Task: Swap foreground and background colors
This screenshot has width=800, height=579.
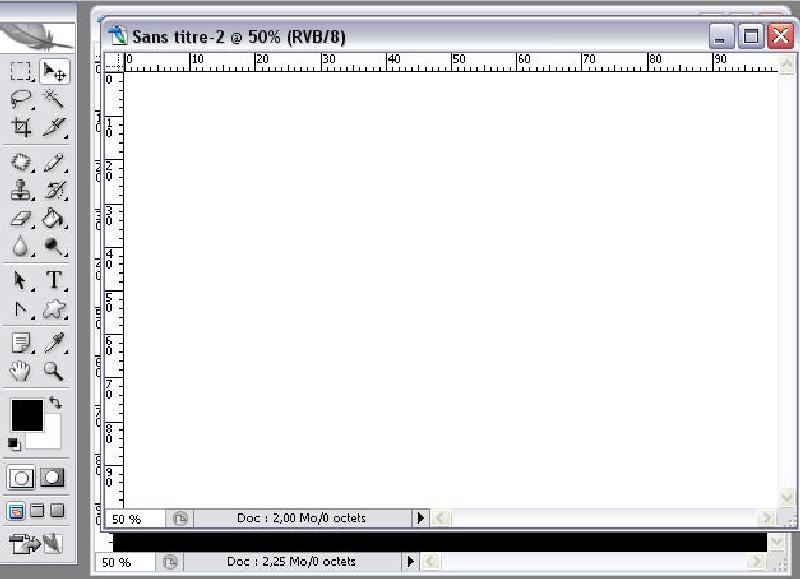Action: (x=56, y=403)
